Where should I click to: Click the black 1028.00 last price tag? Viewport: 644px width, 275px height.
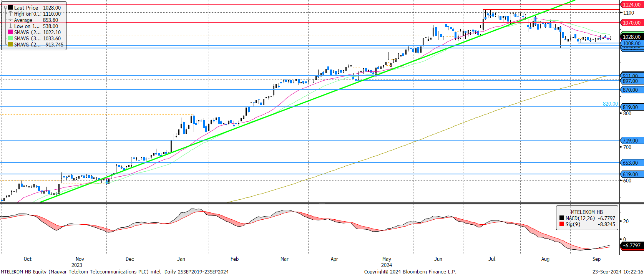(632, 37)
